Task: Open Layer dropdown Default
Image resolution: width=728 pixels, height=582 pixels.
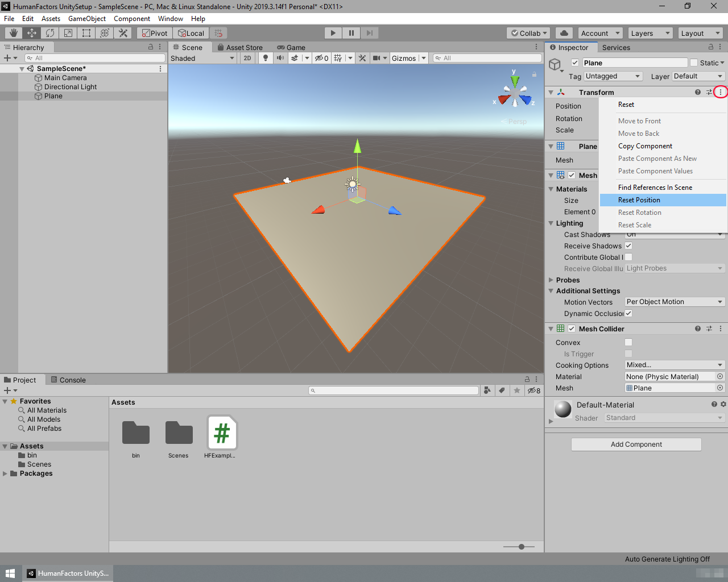Action: 698,76
